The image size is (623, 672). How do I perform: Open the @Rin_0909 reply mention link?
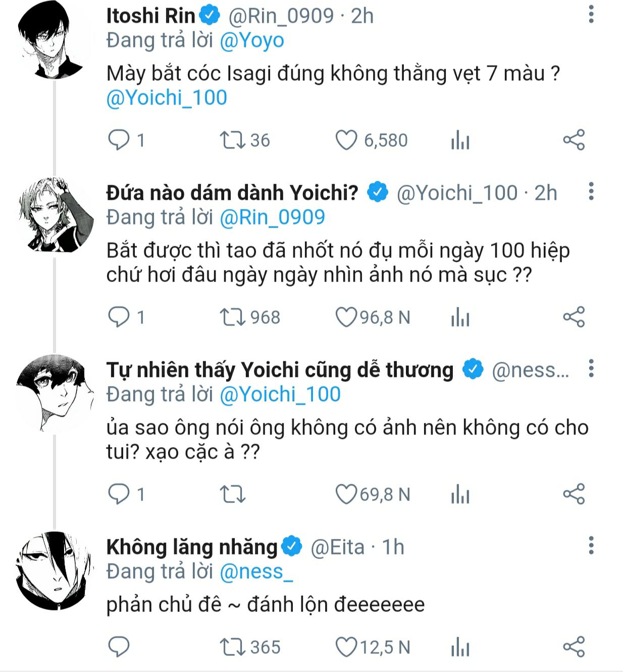pyautogui.click(x=272, y=217)
